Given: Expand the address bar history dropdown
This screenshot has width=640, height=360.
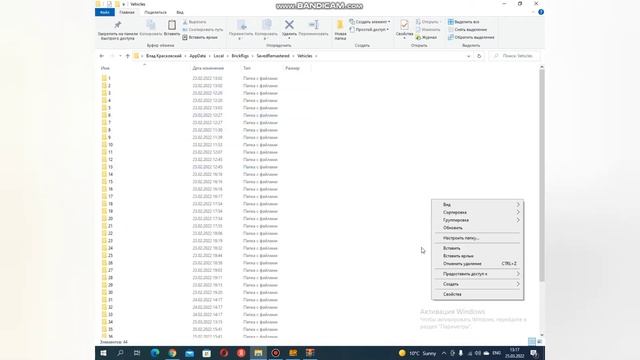Looking at the screenshot, I should pos(468,56).
